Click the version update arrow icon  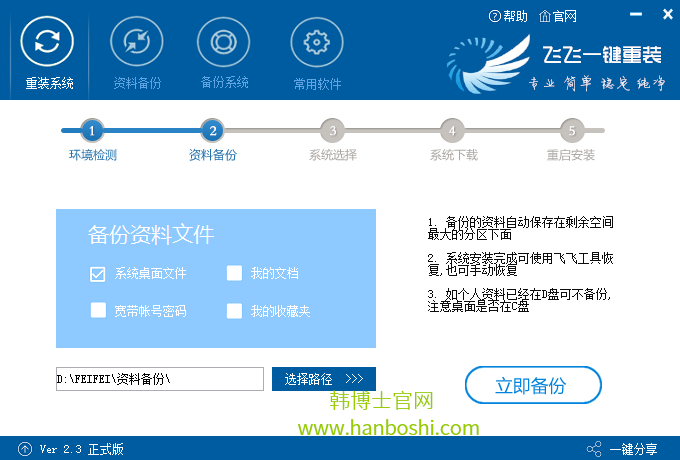click(x=23, y=449)
